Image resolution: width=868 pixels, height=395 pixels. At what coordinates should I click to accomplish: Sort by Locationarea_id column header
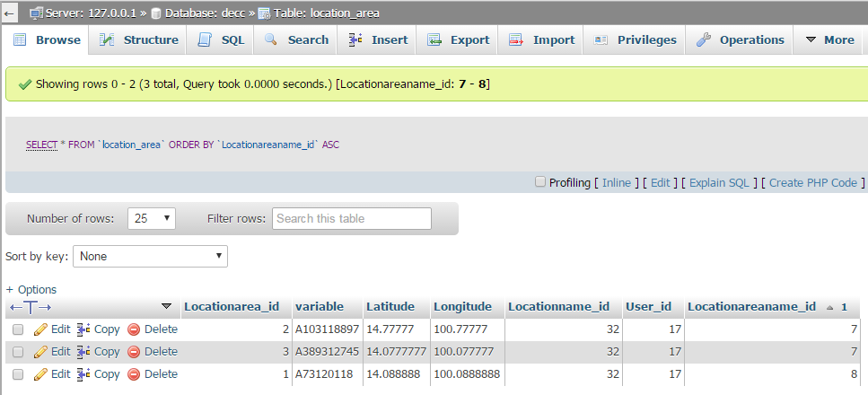(x=231, y=306)
